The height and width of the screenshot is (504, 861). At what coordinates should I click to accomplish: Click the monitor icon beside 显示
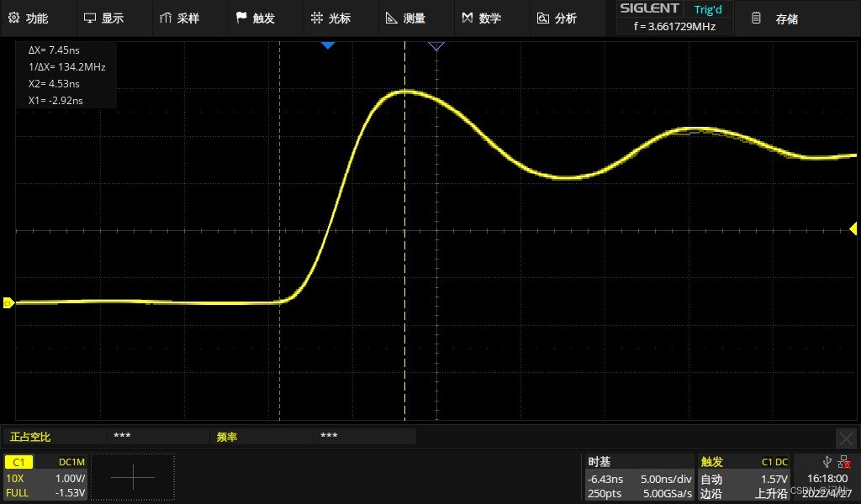[x=89, y=18]
